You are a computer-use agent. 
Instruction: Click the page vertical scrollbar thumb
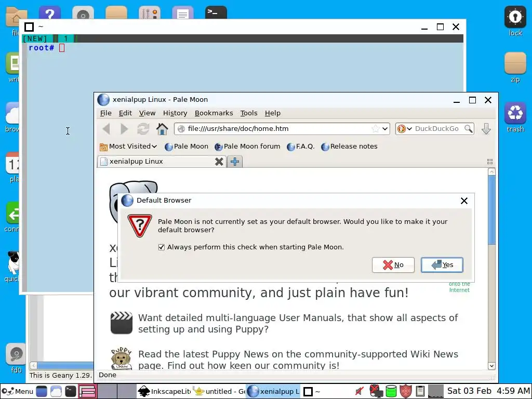coord(491,210)
